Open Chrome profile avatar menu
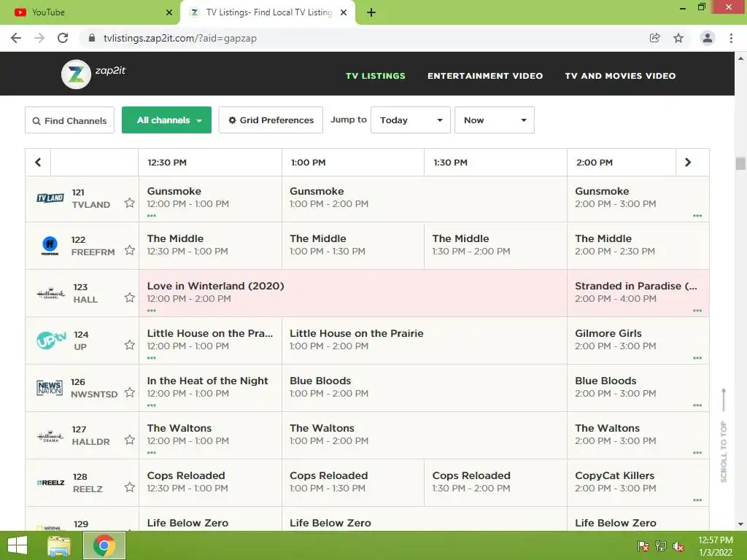The height and width of the screenshot is (560, 747). 708,38
